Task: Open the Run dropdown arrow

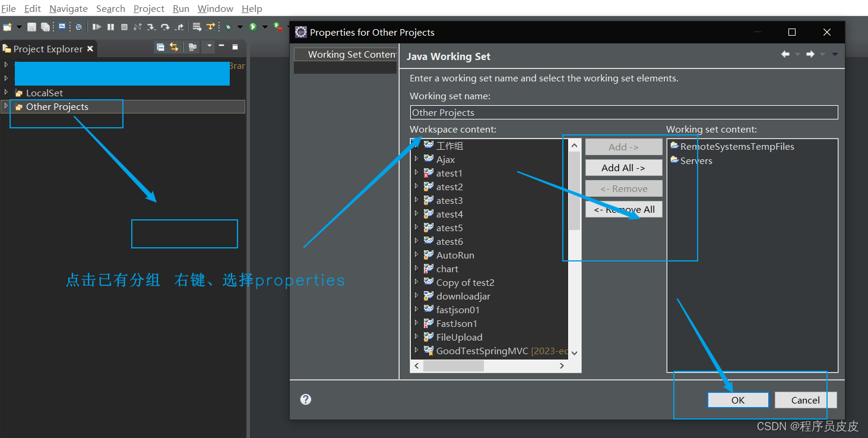Action: (x=265, y=27)
